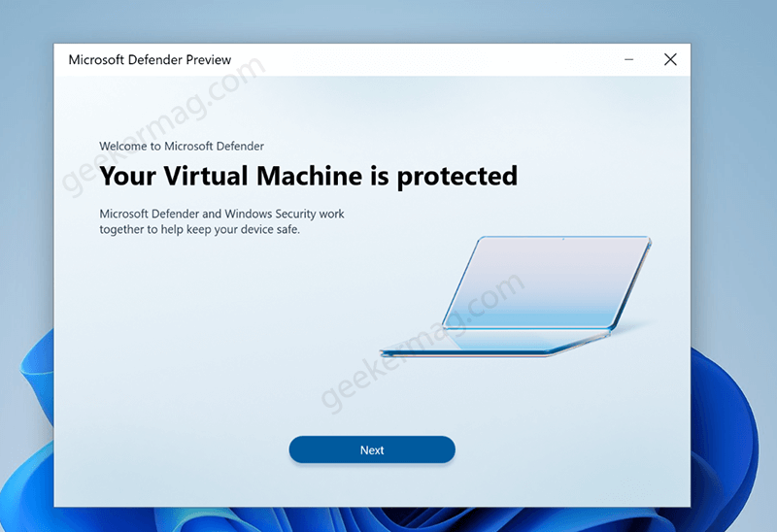
Task: Click "Welcome to Microsoft Defender" text
Action: pyautogui.click(x=182, y=147)
